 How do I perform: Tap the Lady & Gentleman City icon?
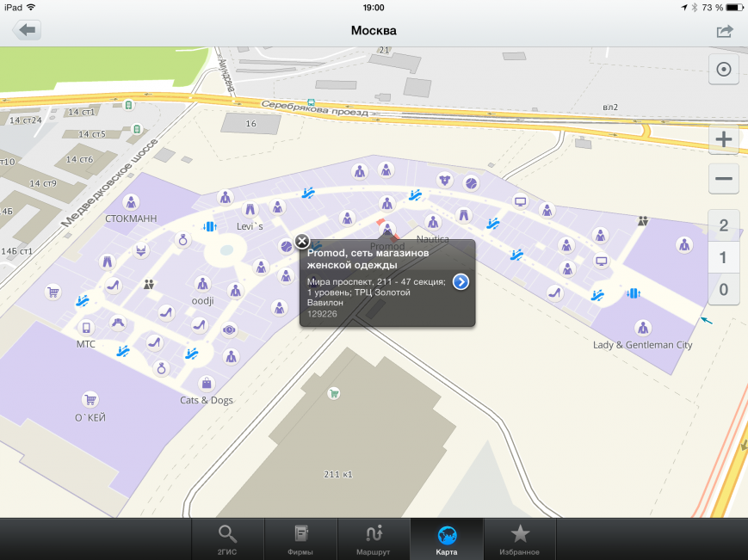(x=643, y=328)
